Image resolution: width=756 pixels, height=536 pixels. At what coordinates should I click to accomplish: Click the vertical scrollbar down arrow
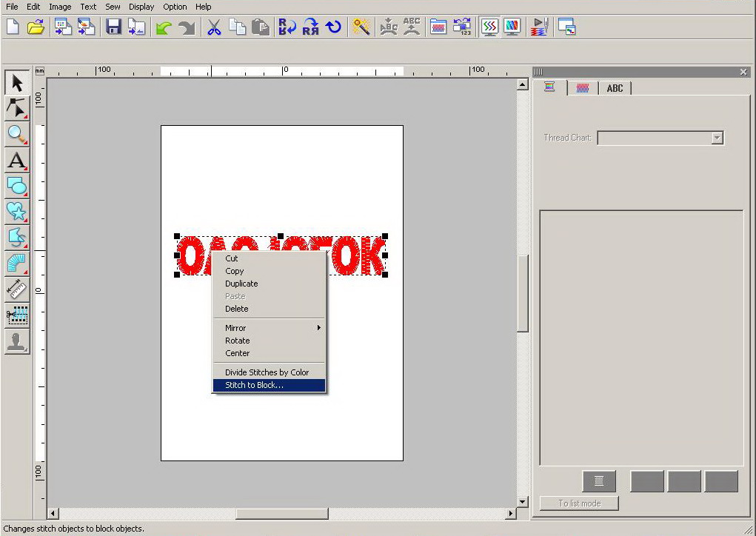523,501
